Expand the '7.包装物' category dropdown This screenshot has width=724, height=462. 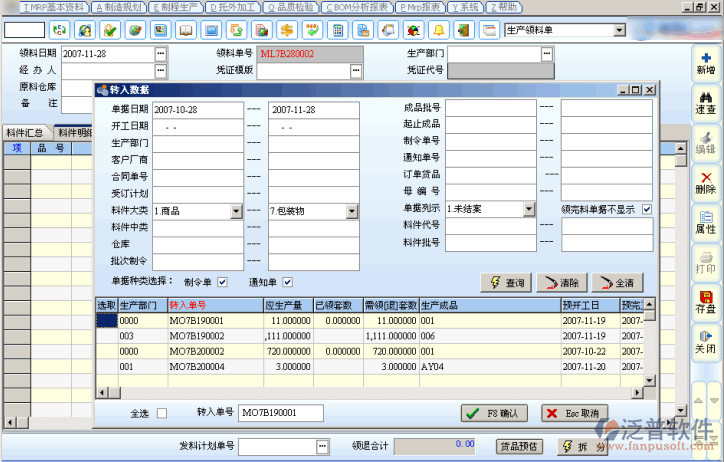(x=351, y=211)
